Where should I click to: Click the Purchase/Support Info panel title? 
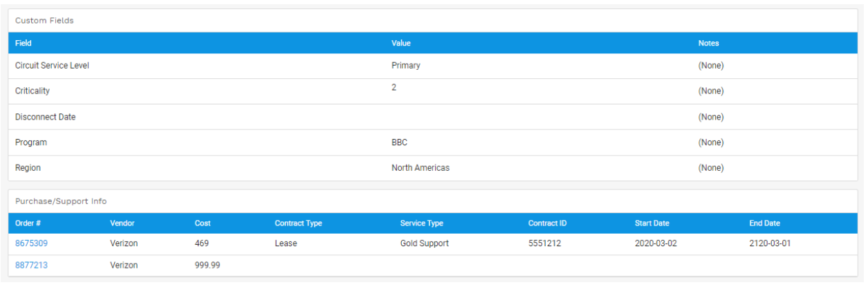click(x=61, y=201)
